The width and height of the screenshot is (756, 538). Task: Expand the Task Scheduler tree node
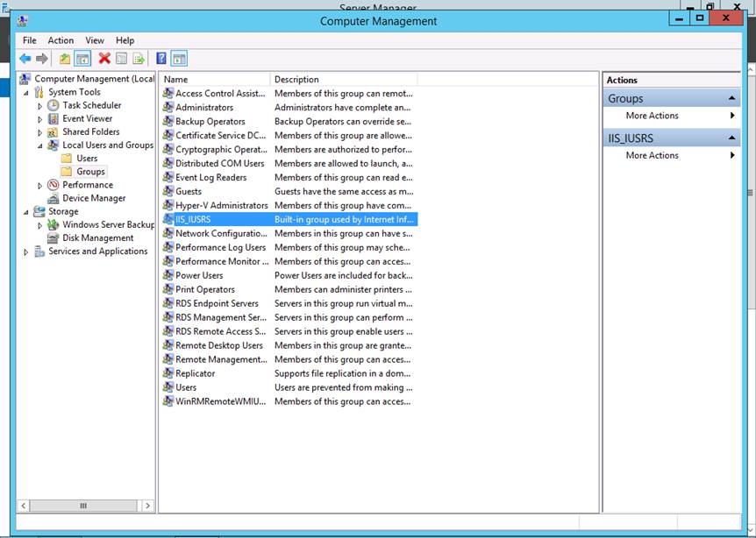point(39,106)
